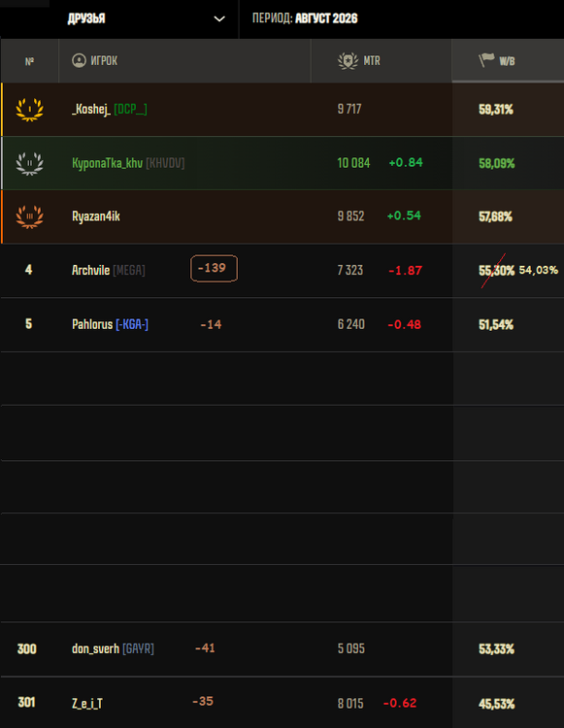Open Z_e_i_T player entry
This screenshot has width=564, height=728.
point(87,704)
